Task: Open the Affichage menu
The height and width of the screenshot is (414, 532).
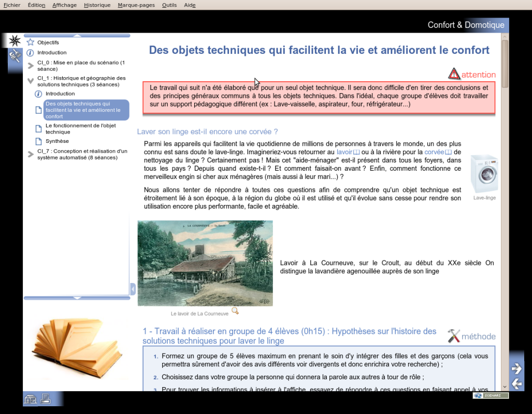Action: pos(64,5)
